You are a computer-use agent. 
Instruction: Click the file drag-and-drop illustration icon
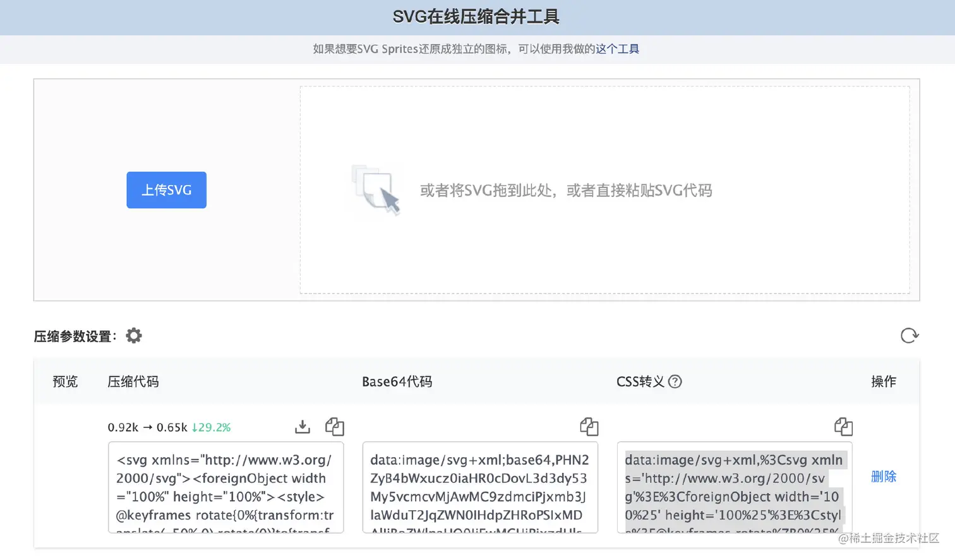376,191
